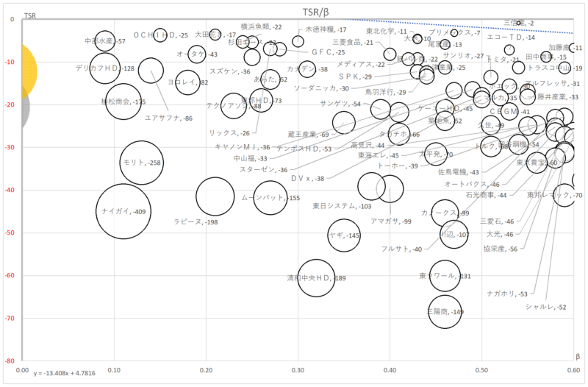Viewport: 588px width, 387px height.
Task: Select the label ＯＣＨＩＨＤ, -25
Action: 160,35
